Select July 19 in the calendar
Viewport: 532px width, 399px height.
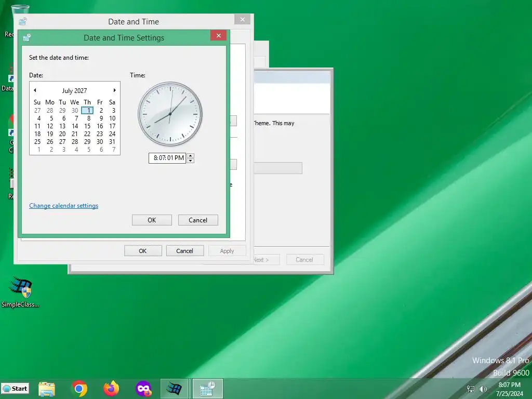coord(50,134)
